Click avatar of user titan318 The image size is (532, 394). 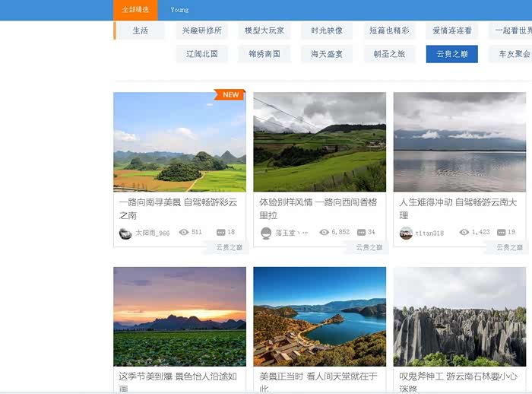click(x=406, y=234)
